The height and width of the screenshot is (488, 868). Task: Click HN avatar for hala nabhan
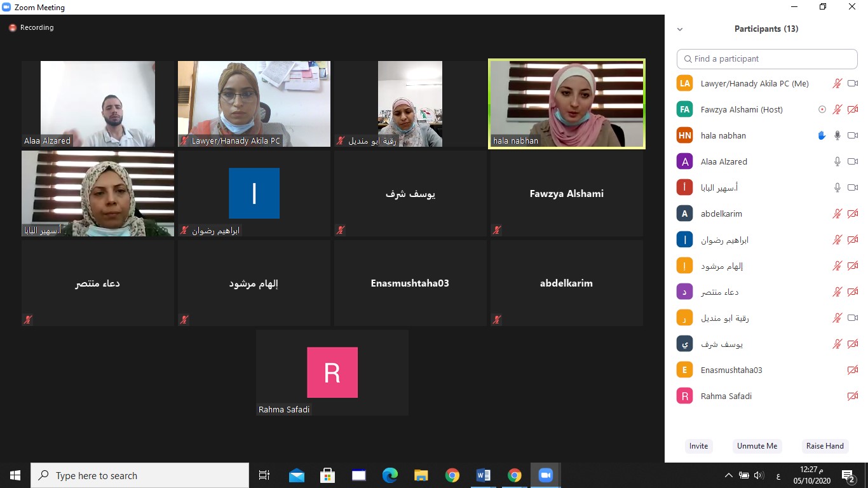[684, 135]
